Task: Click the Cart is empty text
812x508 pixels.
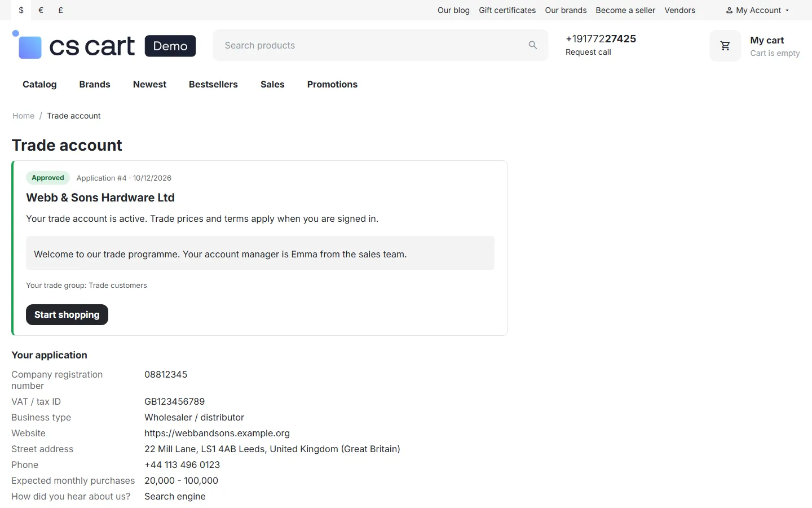Action: pyautogui.click(x=775, y=53)
